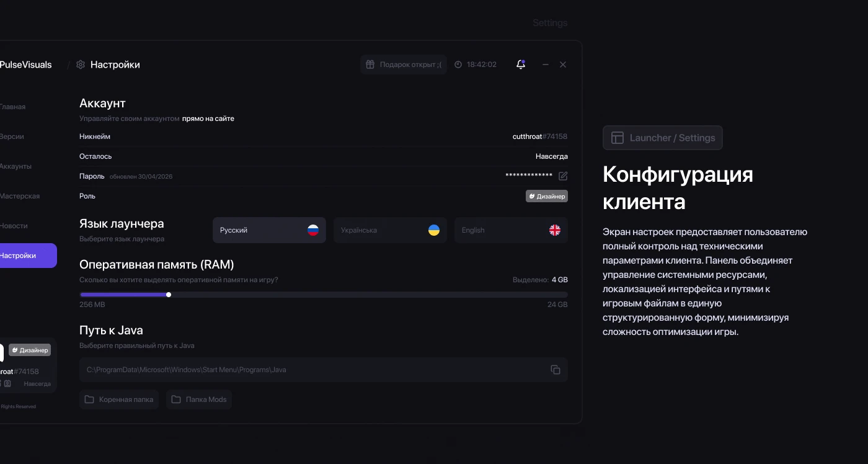Click the profile card icon beside Навсегда
The height and width of the screenshot is (464, 868).
7,384
